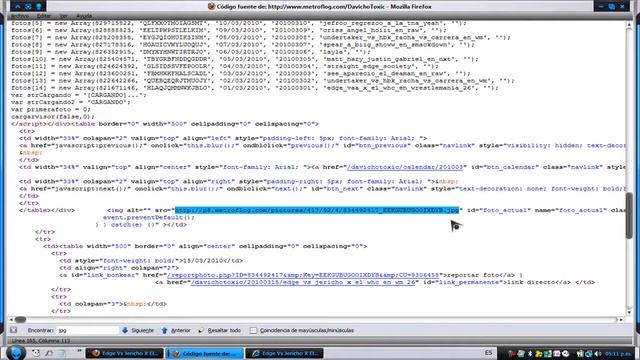The image size is (640, 360).
Task: Open the Archivo menu
Action: [20, 16]
